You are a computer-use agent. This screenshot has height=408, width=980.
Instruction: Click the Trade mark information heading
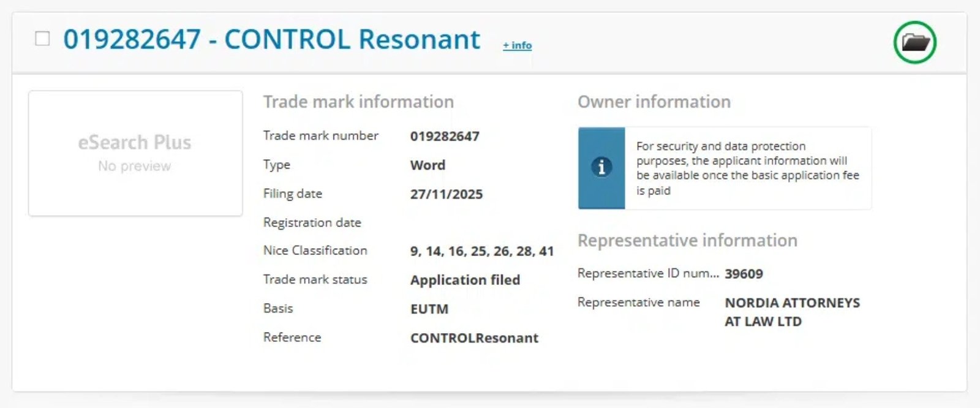tap(358, 102)
